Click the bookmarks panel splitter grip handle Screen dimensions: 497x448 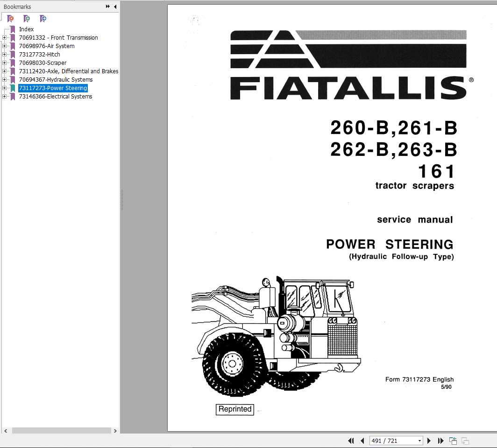122,200
